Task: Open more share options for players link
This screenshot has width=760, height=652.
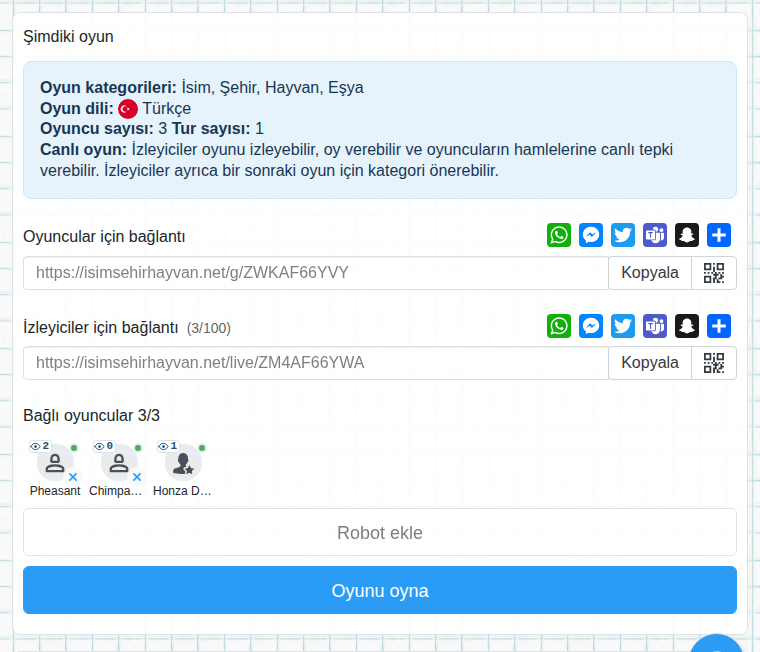Action: pos(719,235)
